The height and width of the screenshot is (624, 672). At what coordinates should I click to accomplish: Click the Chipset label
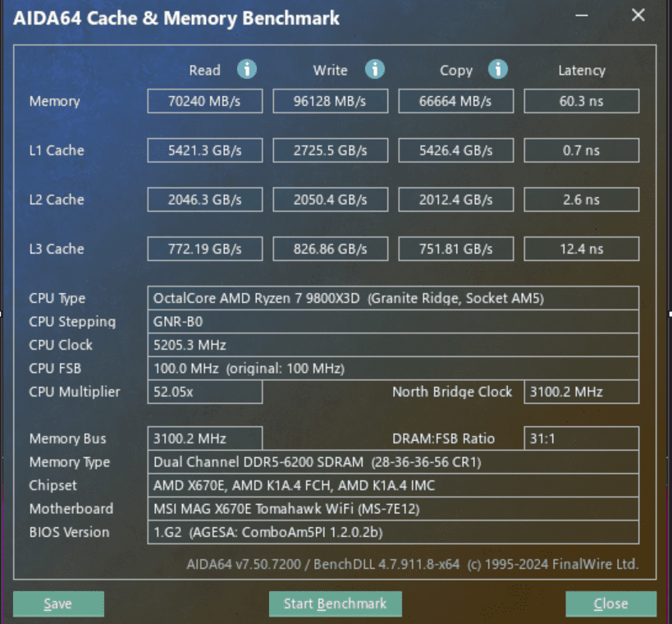[x=53, y=486]
